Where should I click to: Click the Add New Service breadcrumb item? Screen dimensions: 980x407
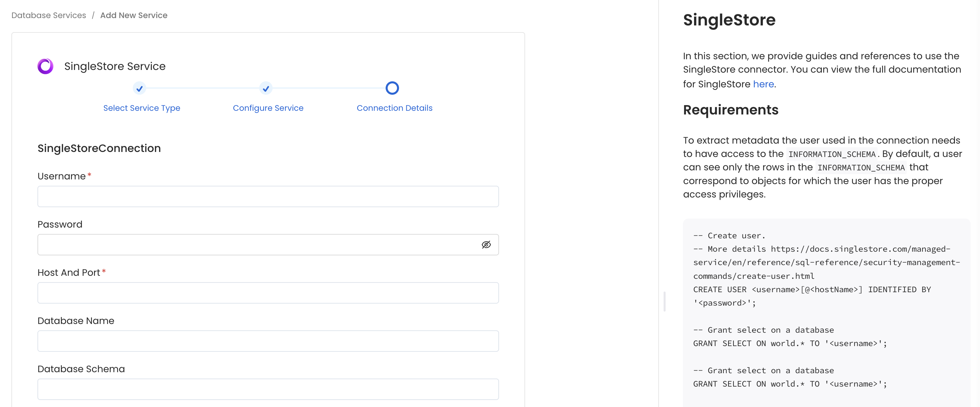click(x=133, y=15)
